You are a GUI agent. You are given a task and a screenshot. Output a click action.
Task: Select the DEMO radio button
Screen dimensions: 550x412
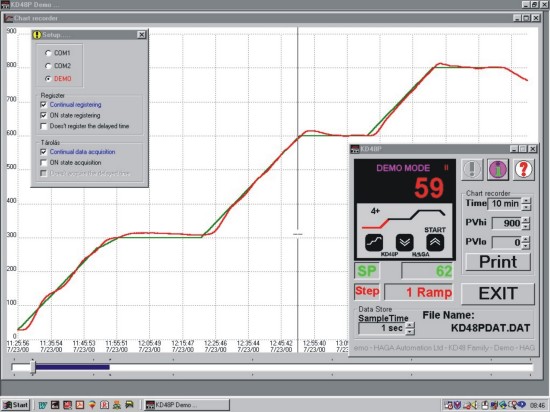click(x=48, y=79)
